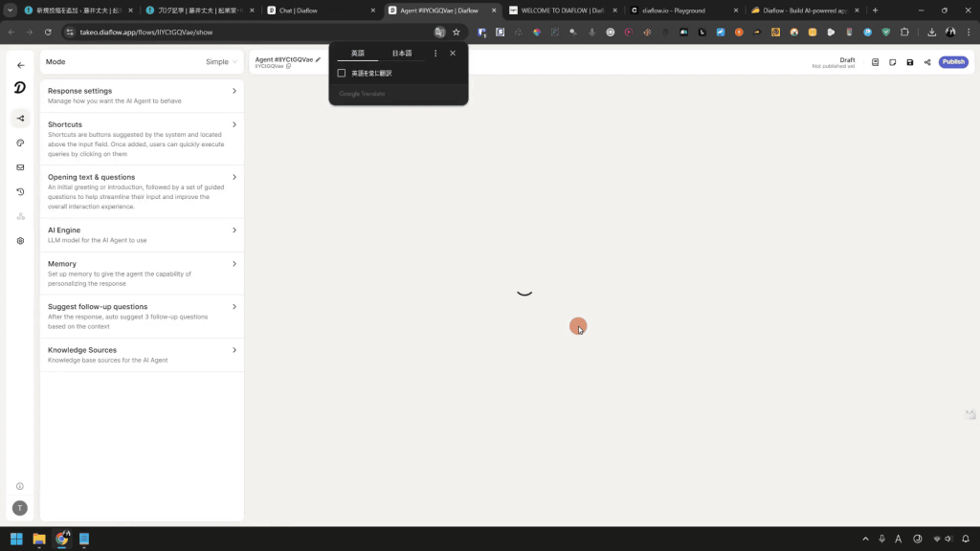
Task: Show hidden system tray icons
Action: [x=865, y=539]
